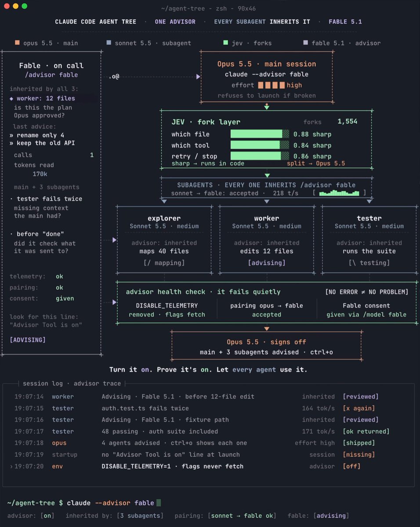Click the '[missing]' log status

pos(359,455)
